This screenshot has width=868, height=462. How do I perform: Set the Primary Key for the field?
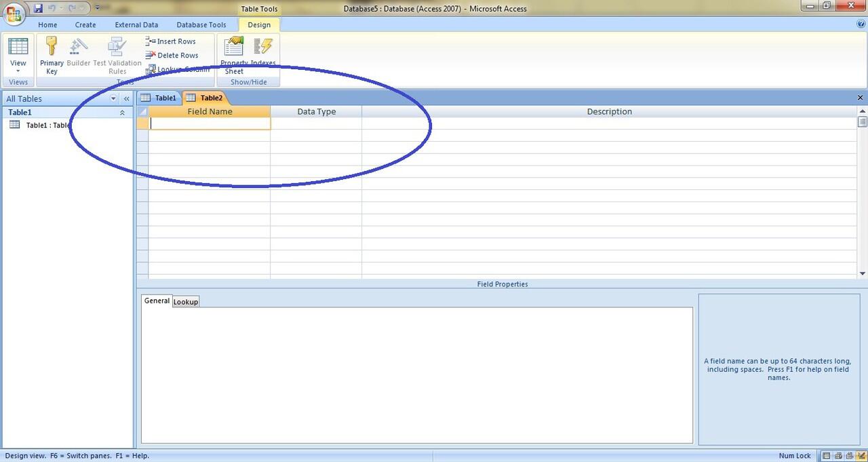point(52,56)
